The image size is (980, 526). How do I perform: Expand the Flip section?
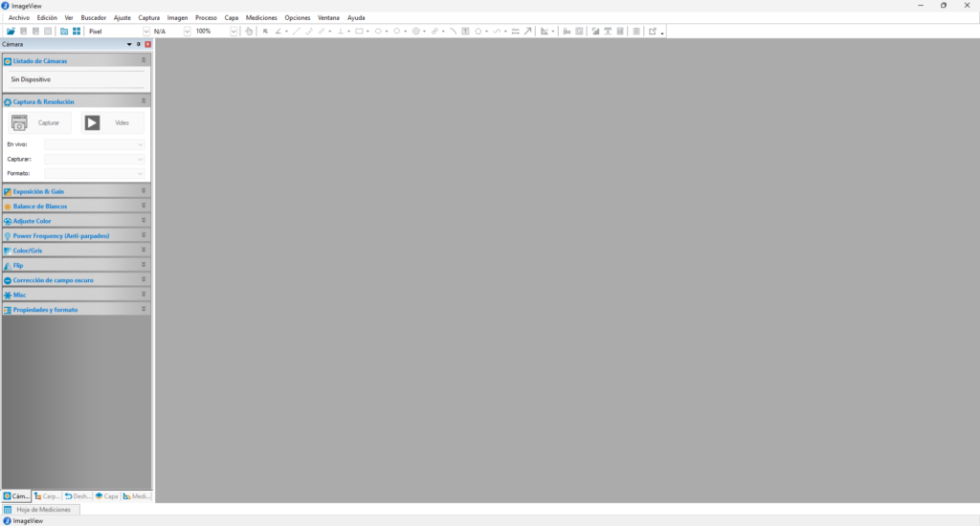144,265
